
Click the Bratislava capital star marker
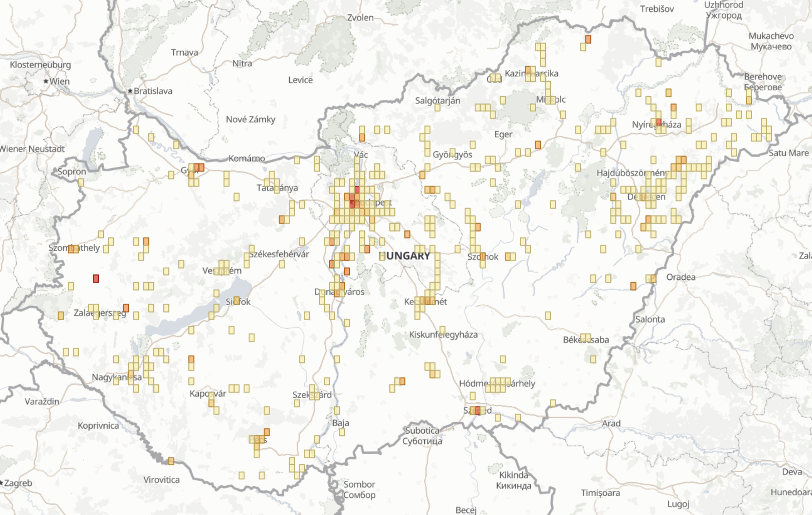[130, 90]
